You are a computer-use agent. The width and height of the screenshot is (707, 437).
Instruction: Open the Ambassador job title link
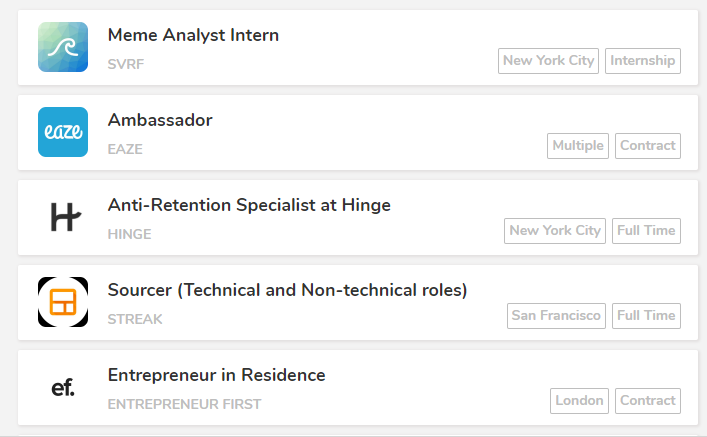[160, 120]
